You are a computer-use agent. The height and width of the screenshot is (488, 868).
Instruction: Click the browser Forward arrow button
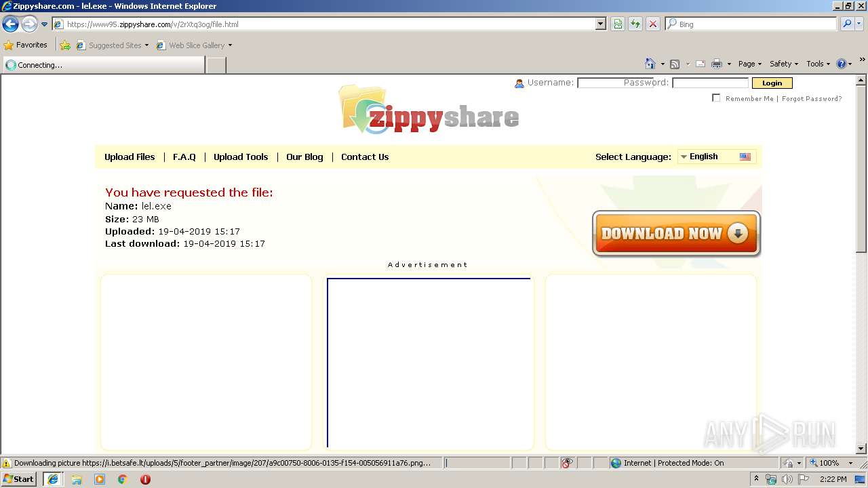coord(29,24)
